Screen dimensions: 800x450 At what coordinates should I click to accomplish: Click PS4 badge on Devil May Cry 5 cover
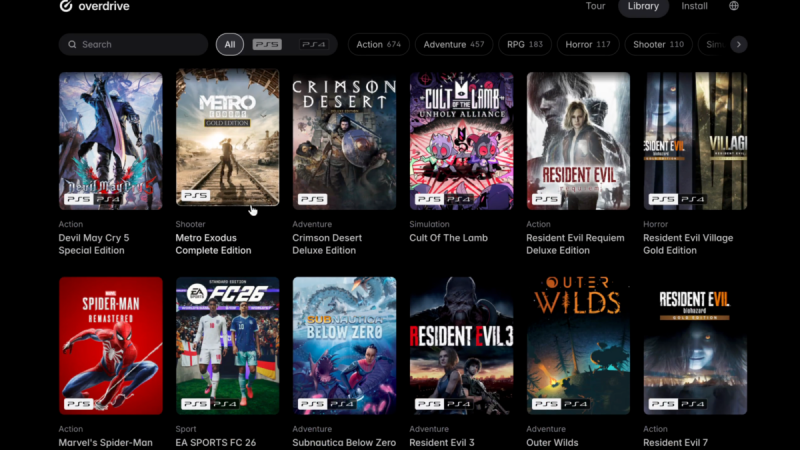(108, 199)
